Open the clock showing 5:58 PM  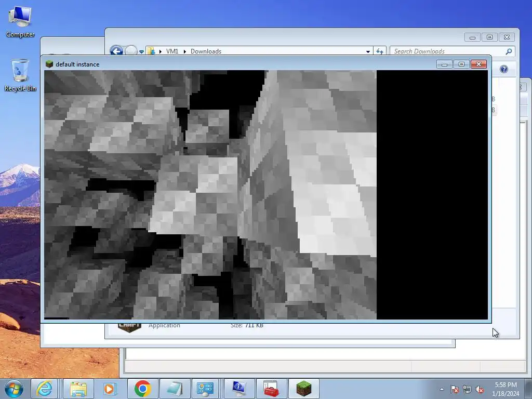click(506, 389)
